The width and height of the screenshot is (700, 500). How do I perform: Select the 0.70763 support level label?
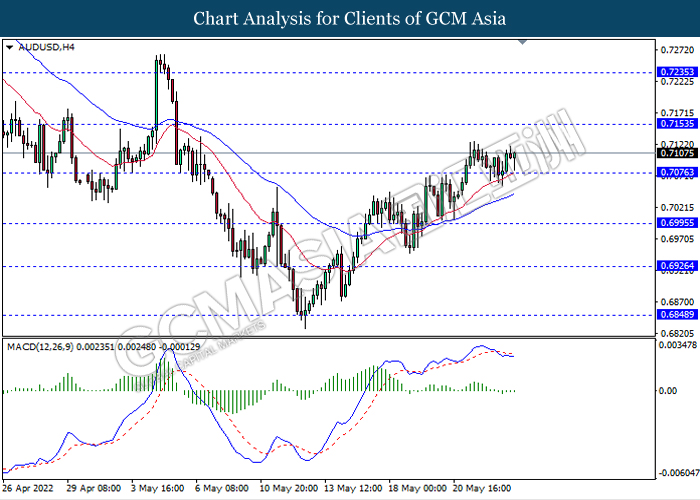click(677, 172)
